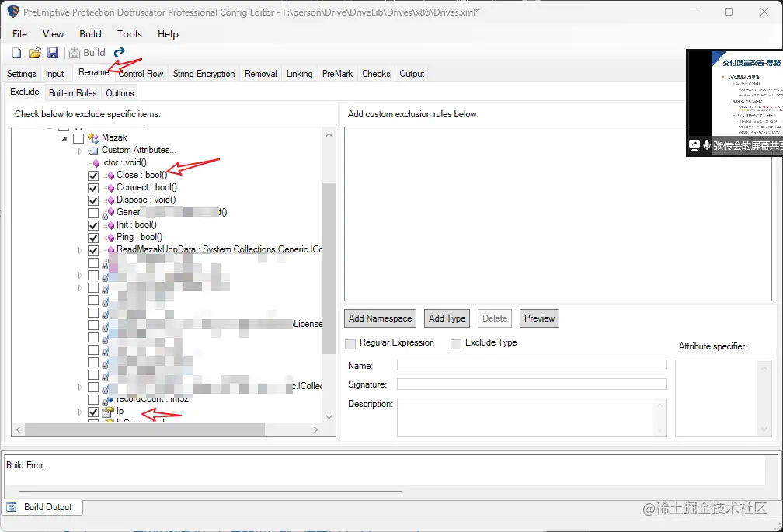Uncheck the Connect : bool() checkbox
This screenshot has width=783, height=532.
[x=93, y=188]
